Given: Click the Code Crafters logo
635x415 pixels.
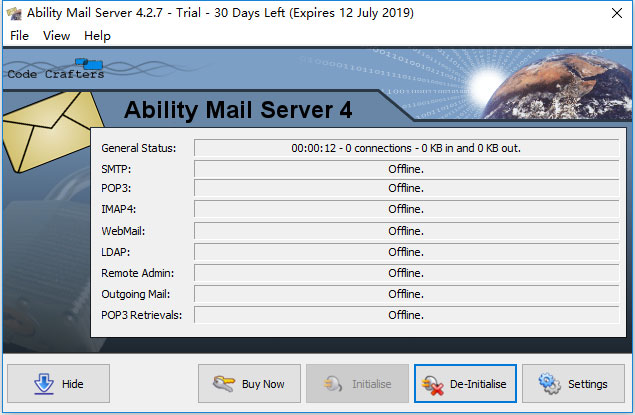Looking at the screenshot, I should pos(56,69).
